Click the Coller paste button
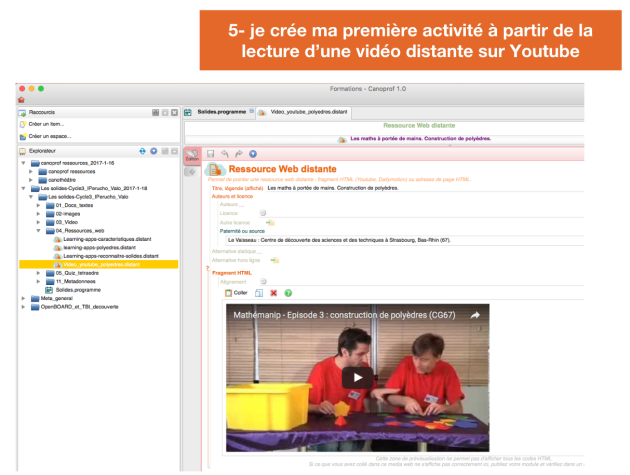The width and height of the screenshot is (630, 475). (236, 293)
